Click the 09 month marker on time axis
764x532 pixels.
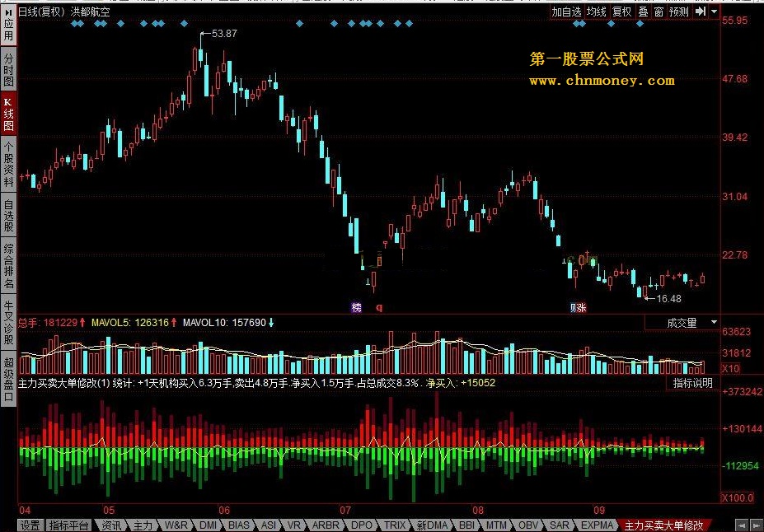point(599,510)
